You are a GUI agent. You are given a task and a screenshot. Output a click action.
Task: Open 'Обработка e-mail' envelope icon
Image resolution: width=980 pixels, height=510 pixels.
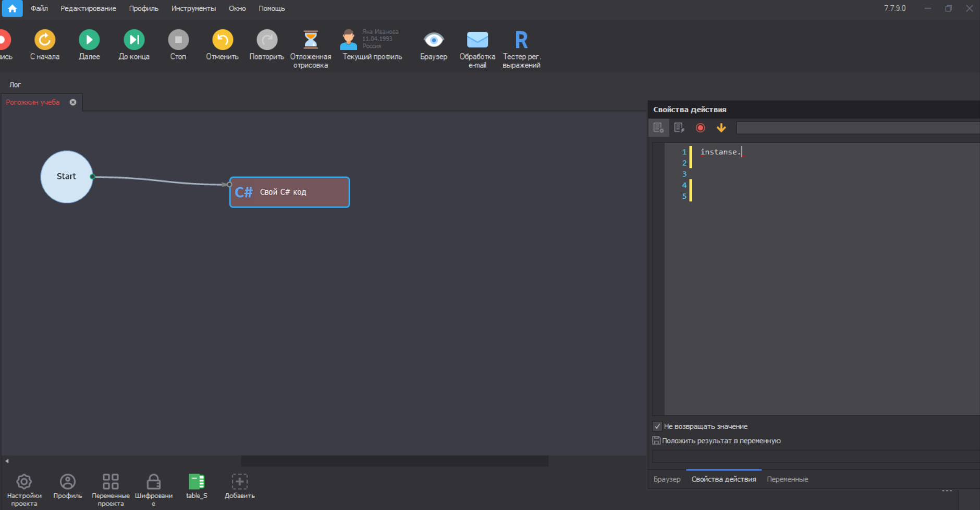pyautogui.click(x=477, y=40)
